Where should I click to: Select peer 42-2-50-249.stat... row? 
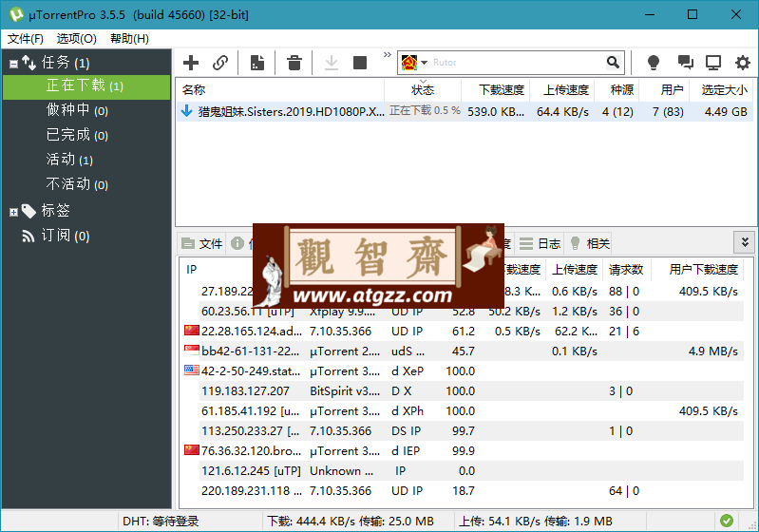pos(463,371)
